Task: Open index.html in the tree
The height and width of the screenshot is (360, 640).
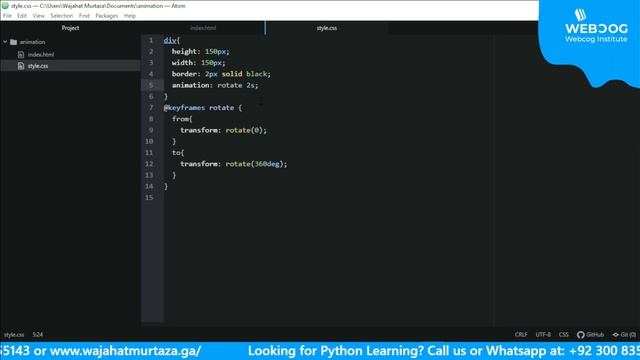Action: point(41,54)
